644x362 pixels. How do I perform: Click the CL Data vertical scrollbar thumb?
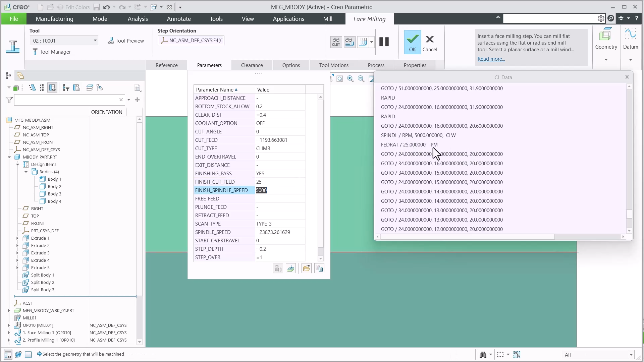coord(629,214)
